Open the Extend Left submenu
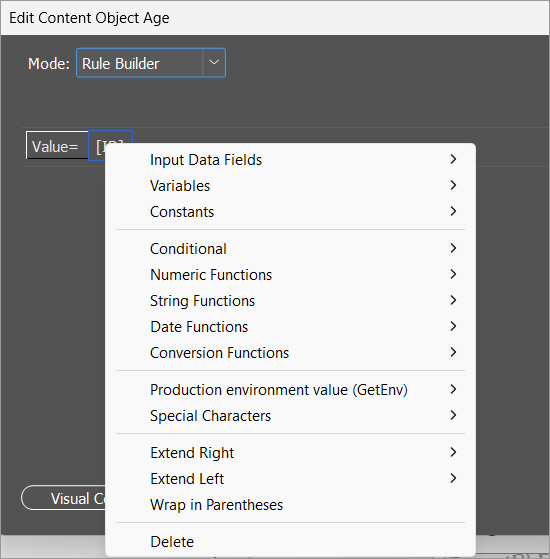This screenshot has height=559, width=550. pyautogui.click(x=291, y=479)
